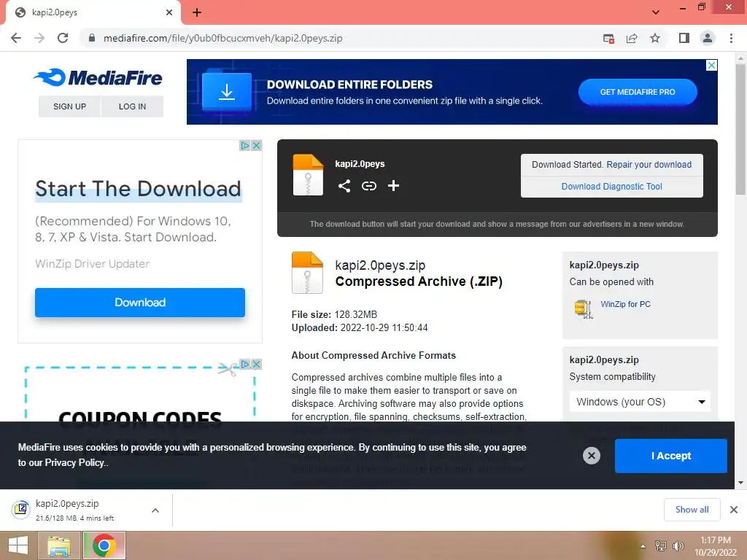Click GET MEDIAFIRE PRO button

click(x=638, y=92)
